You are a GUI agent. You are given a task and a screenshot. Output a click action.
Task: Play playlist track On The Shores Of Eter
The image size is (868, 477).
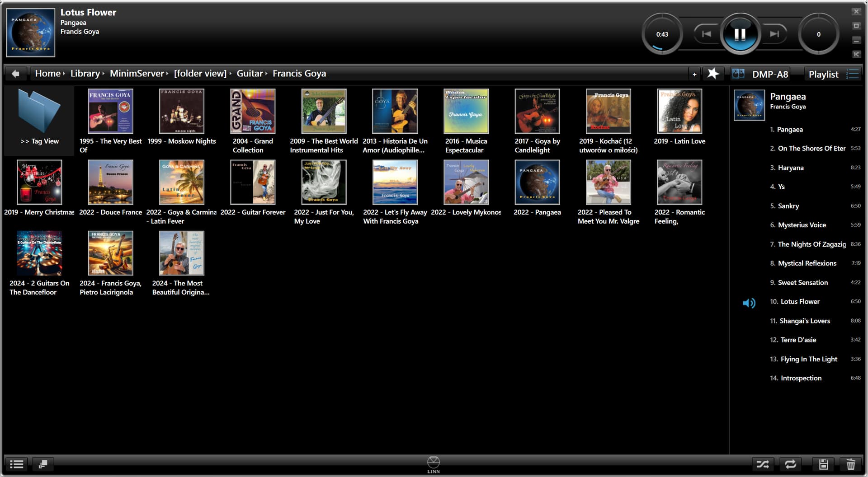pyautogui.click(x=797, y=149)
